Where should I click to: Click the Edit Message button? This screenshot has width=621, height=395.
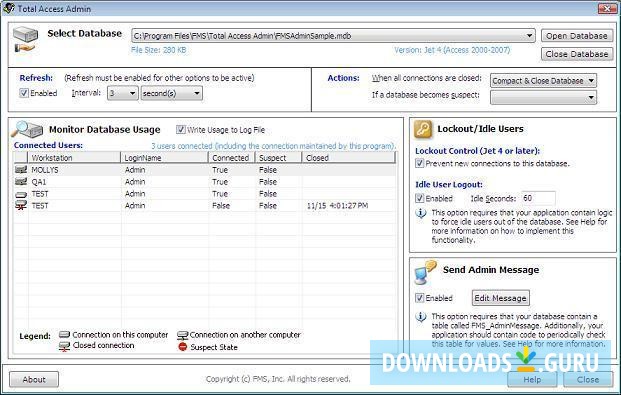tap(501, 298)
